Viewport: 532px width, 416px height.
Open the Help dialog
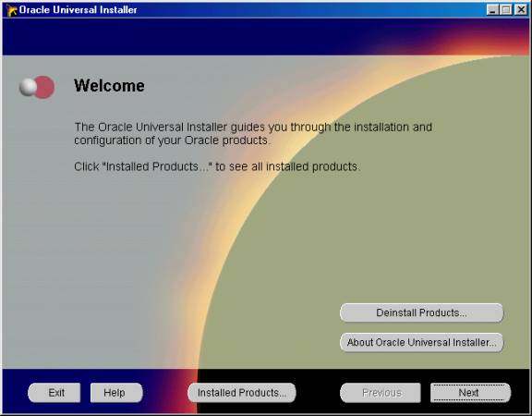click(x=116, y=393)
